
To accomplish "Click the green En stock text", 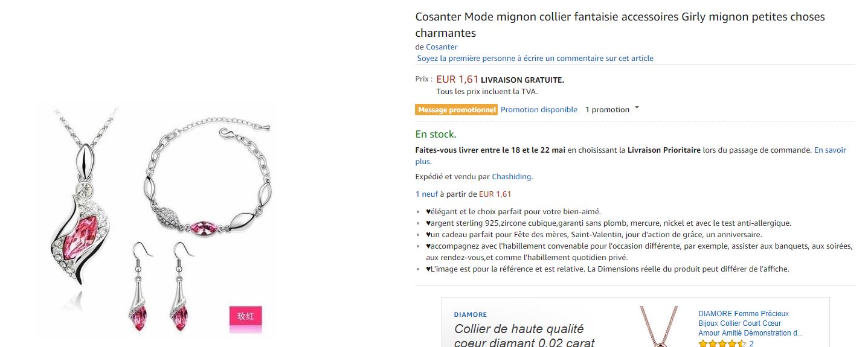I will pos(436,134).
